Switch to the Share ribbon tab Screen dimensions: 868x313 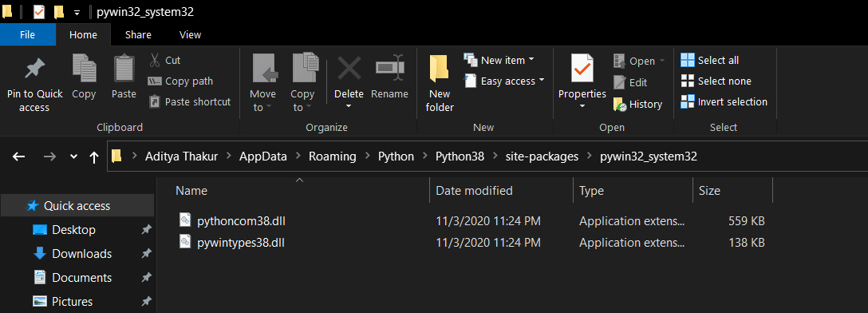[x=138, y=34]
